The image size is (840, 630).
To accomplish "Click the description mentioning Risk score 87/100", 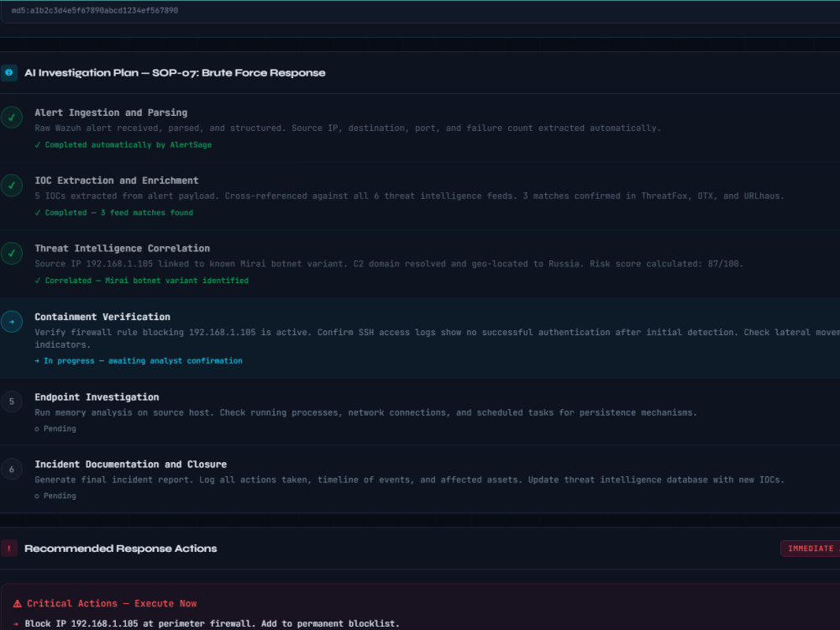I will [x=389, y=264].
